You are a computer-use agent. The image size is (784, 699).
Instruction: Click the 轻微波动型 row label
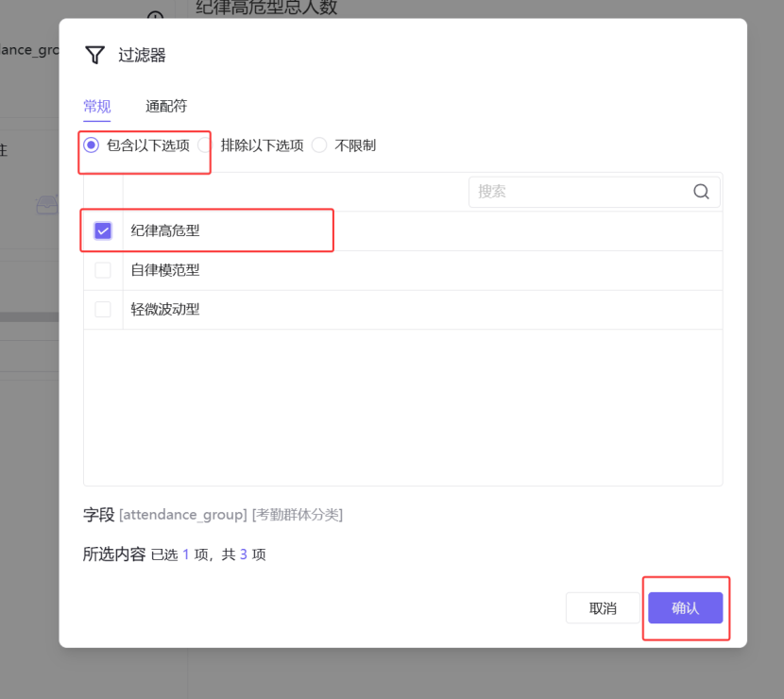(x=165, y=309)
